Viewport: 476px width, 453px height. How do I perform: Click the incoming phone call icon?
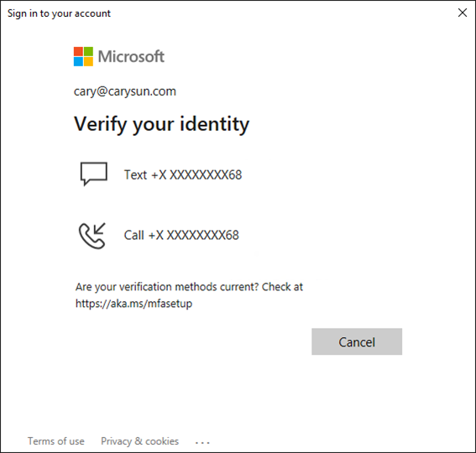pos(92,236)
